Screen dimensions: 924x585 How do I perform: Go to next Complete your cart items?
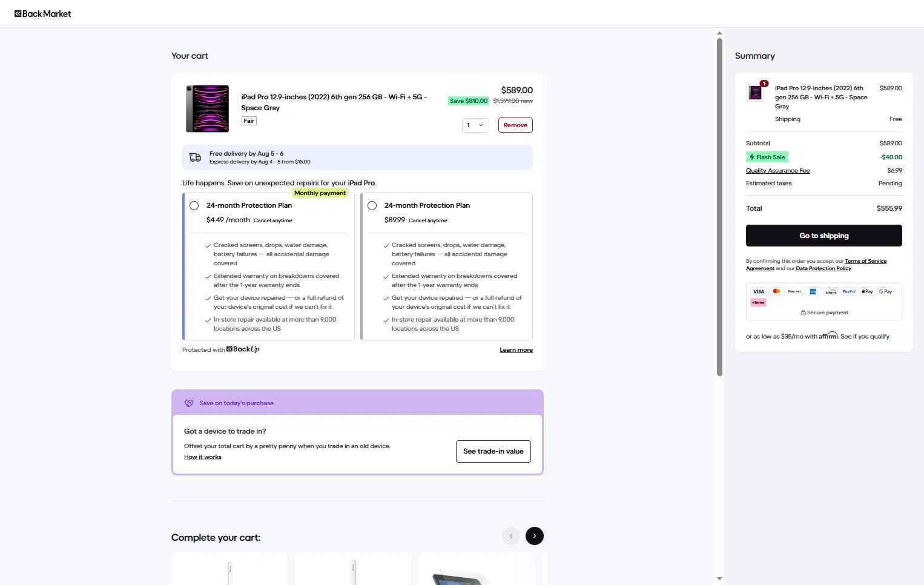pyautogui.click(x=534, y=536)
